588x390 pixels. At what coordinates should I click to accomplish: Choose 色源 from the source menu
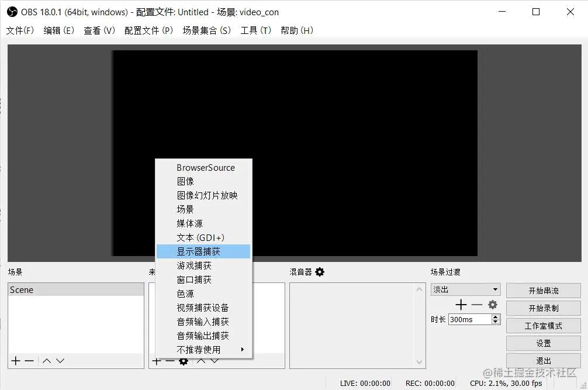tap(203, 294)
